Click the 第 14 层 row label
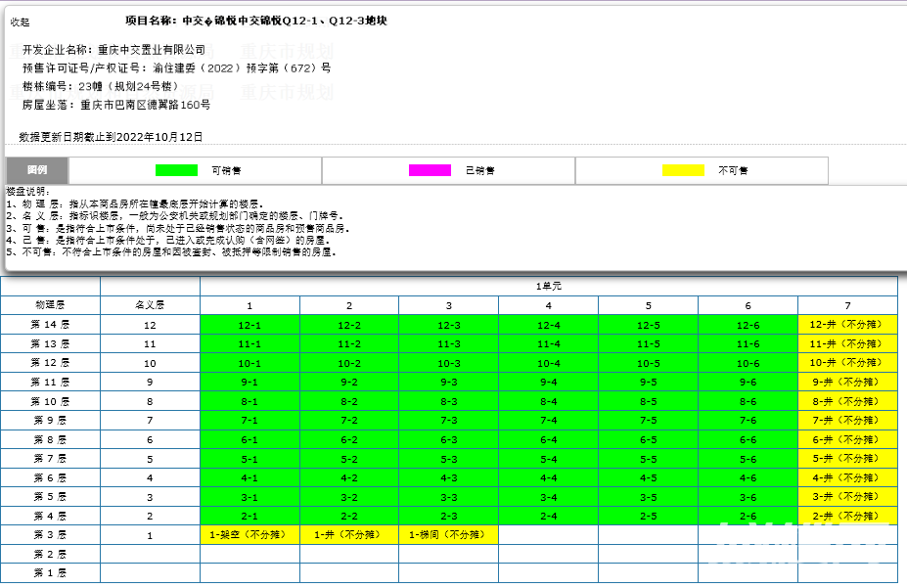907x588 pixels. pyautogui.click(x=50, y=325)
